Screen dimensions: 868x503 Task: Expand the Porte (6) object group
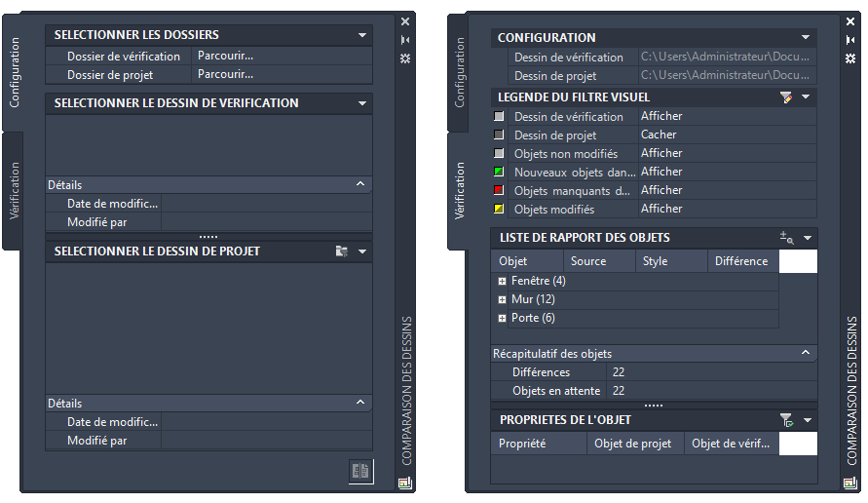(x=502, y=318)
